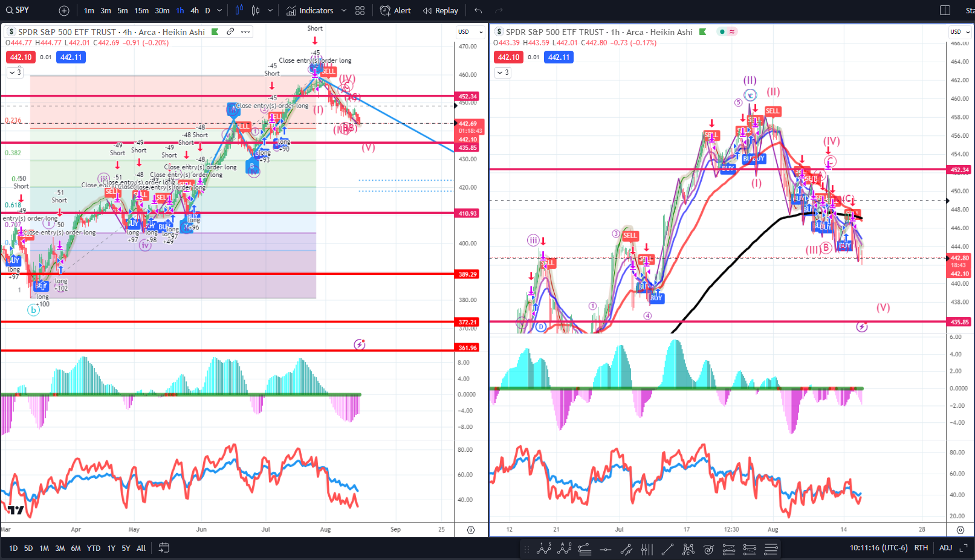This screenshot has width=975, height=560.
Task: Set date range to 6M
Action: (x=76, y=549)
